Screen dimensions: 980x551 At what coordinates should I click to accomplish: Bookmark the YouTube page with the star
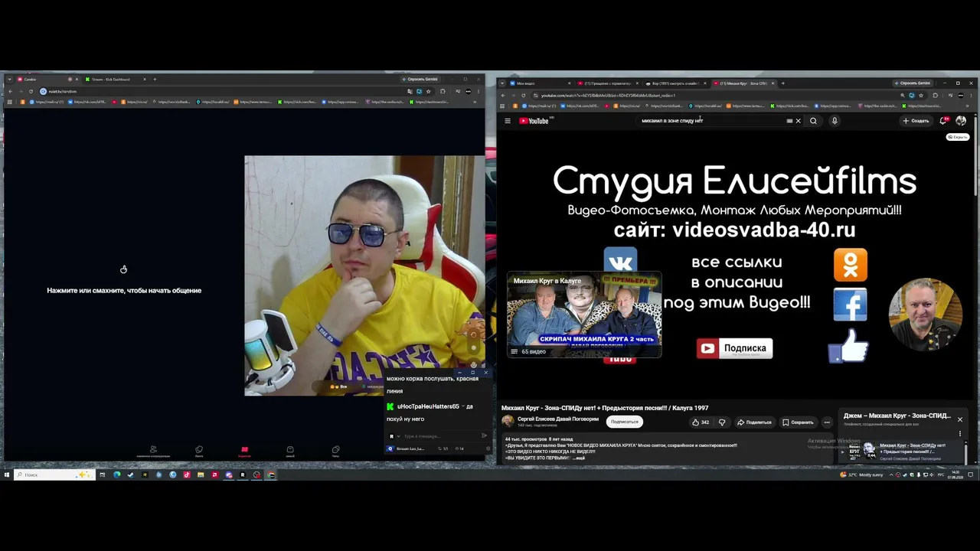921,96
